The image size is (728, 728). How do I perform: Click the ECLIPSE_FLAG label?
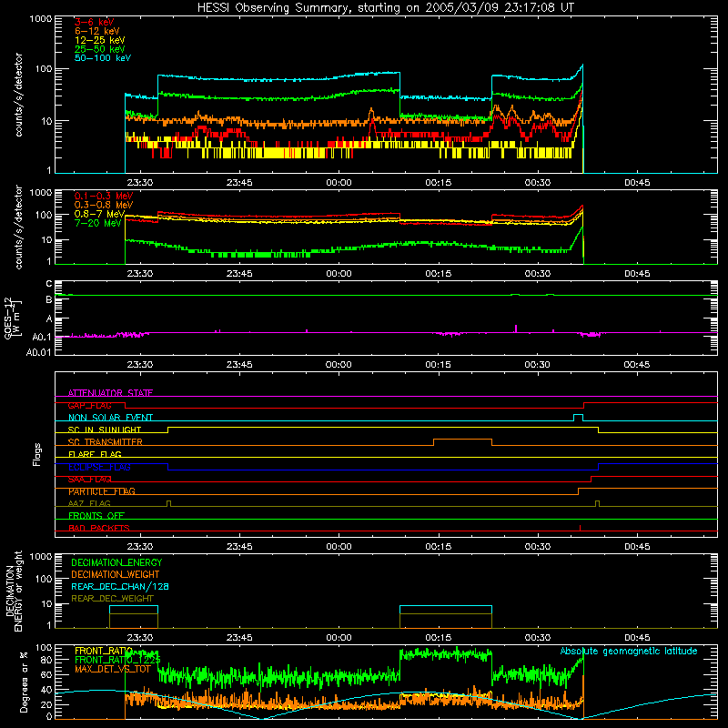[99, 467]
